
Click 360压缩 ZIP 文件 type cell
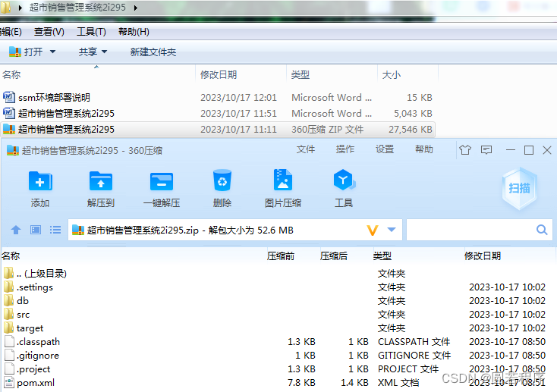tap(328, 130)
